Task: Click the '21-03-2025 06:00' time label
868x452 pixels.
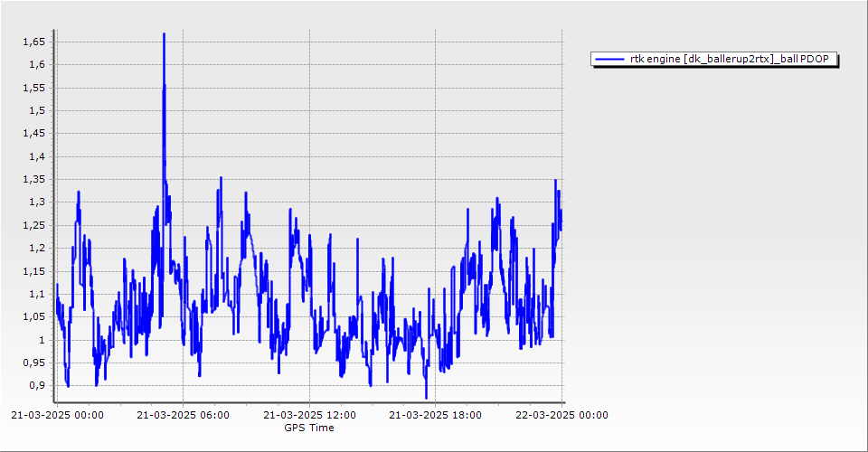Action: pos(184,415)
